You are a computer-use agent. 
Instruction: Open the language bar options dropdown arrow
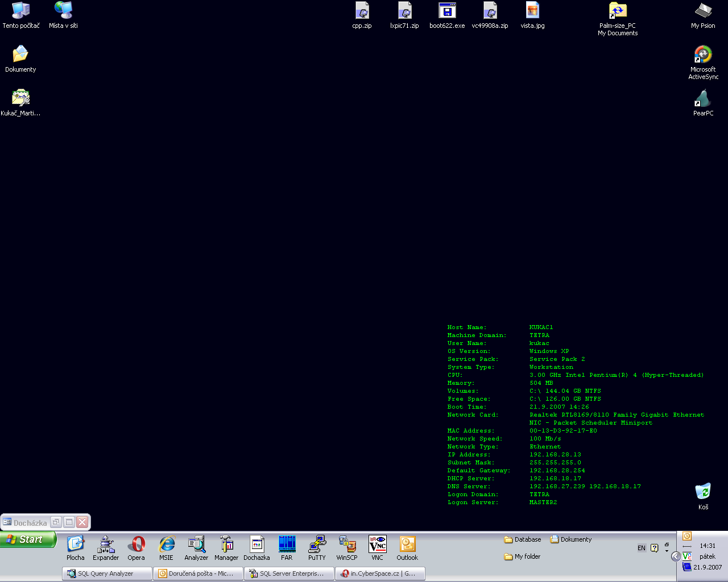click(x=667, y=551)
